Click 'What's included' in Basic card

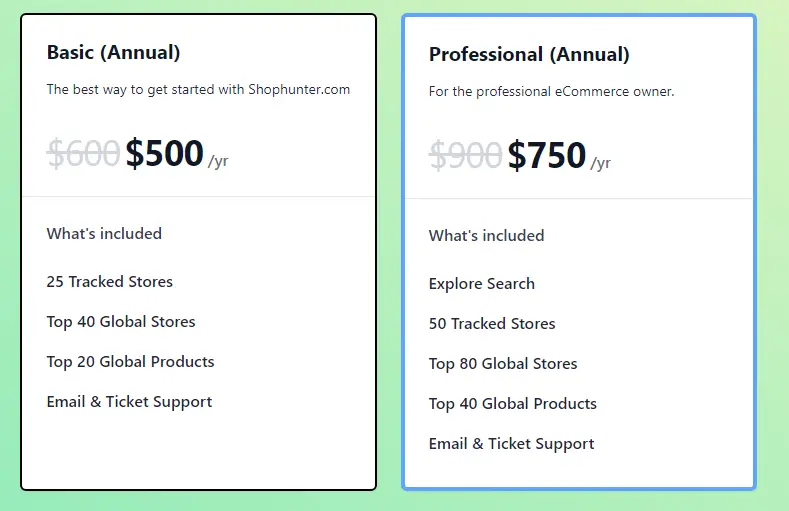104,234
